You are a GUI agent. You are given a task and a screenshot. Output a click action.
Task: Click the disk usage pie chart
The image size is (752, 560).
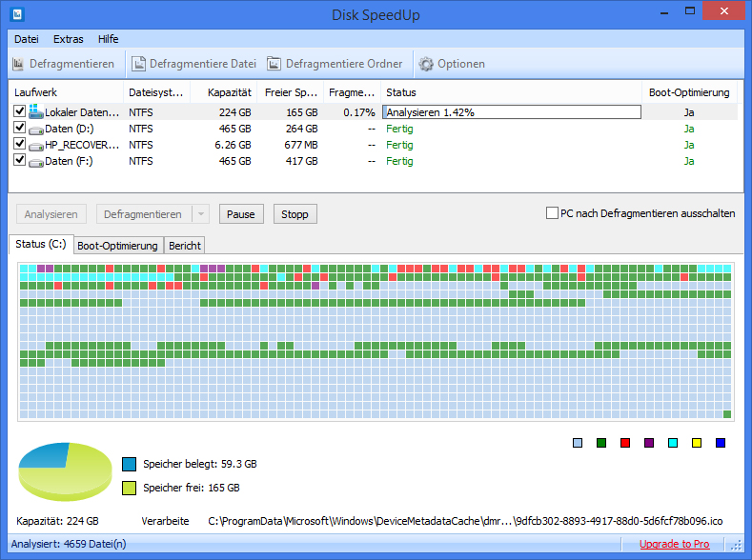pos(65,471)
